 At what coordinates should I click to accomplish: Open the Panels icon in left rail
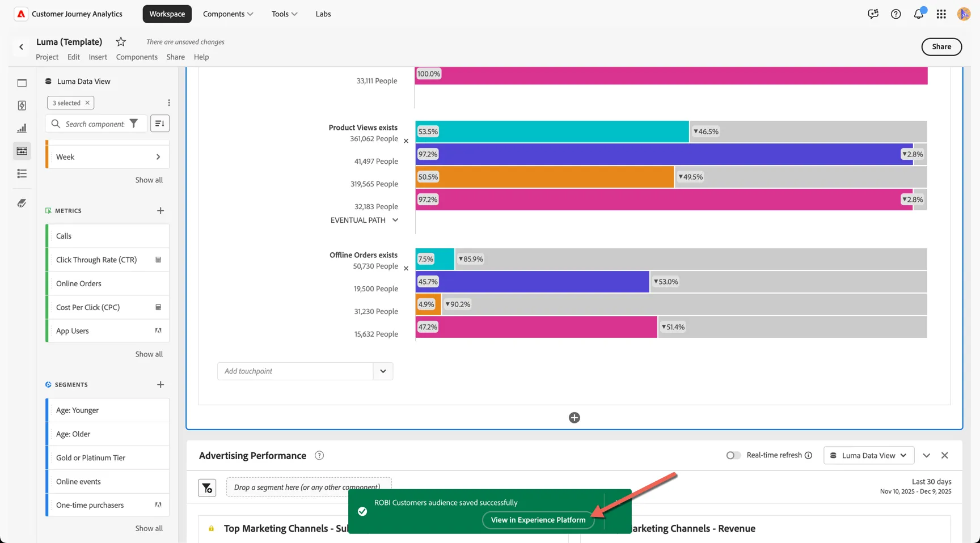point(22,83)
